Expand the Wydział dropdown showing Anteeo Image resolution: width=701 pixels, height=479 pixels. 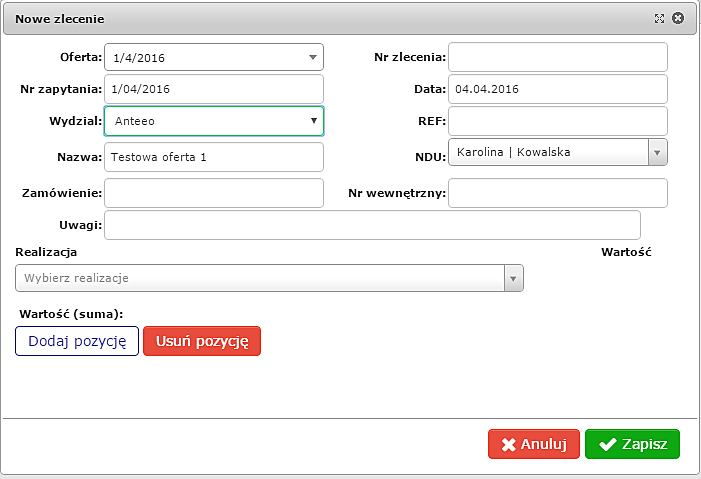click(x=313, y=121)
